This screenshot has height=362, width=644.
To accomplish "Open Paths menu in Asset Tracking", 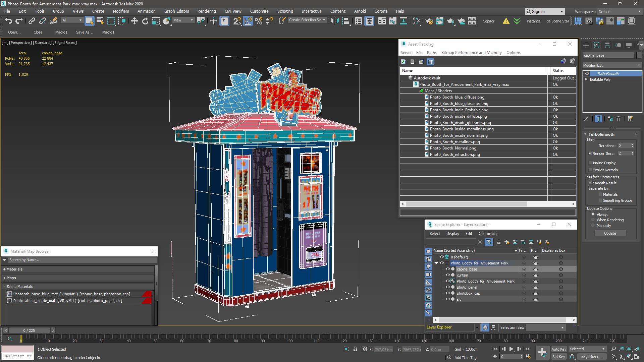I will coord(432,53).
